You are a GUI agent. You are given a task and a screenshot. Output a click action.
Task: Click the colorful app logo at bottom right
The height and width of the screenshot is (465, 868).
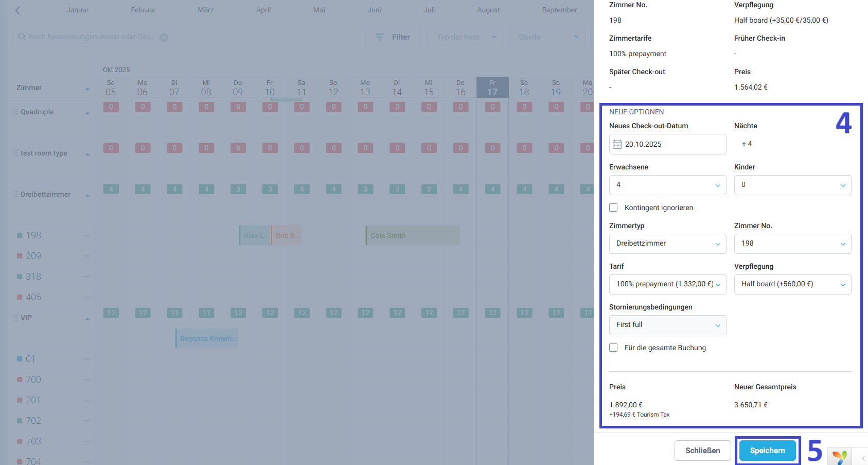click(840, 456)
